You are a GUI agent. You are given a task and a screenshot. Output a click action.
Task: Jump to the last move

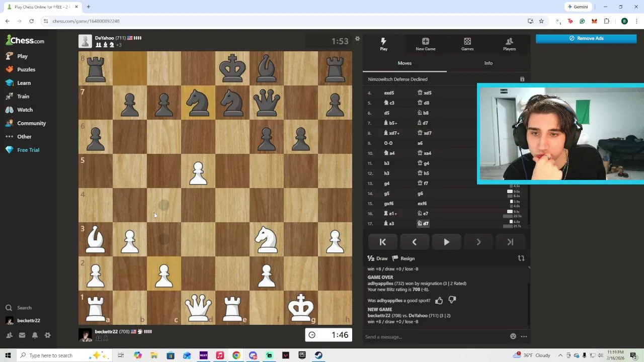510,242
